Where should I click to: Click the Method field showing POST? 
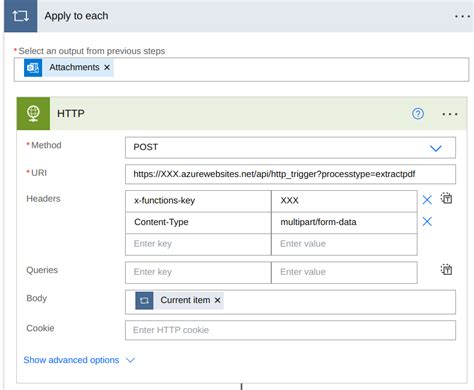290,148
